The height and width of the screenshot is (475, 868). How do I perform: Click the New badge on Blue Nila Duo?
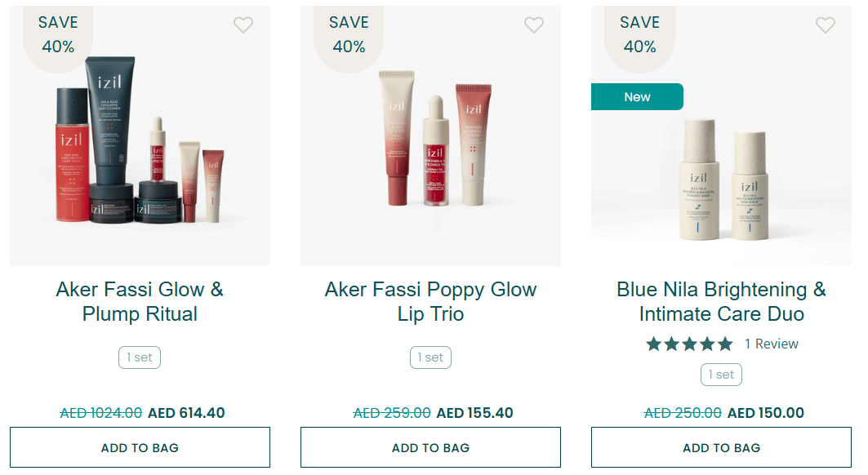pyautogui.click(x=637, y=96)
